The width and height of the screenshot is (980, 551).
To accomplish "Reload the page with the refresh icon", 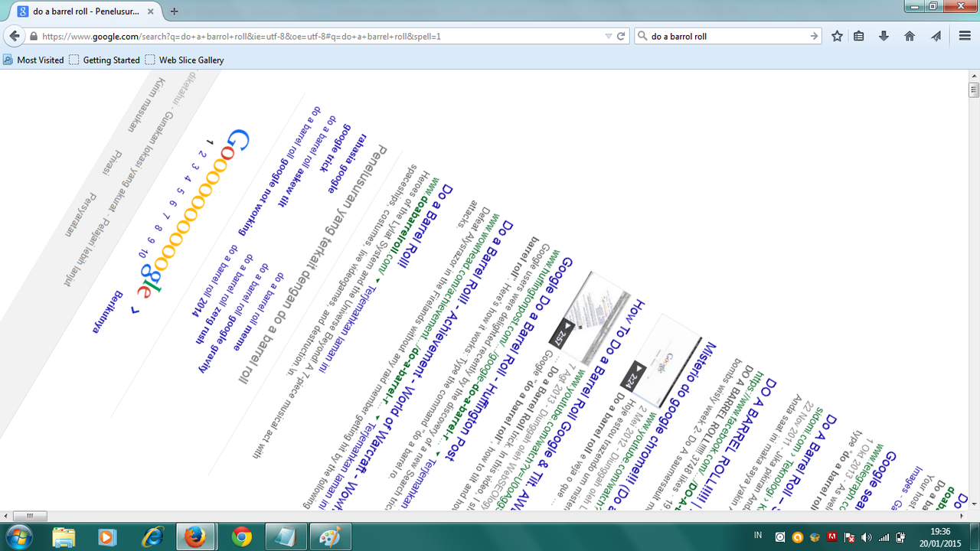I will coord(621,36).
